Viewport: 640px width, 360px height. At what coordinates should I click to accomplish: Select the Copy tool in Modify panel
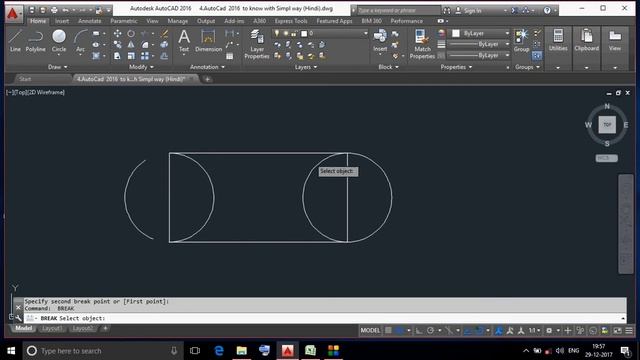click(x=118, y=44)
